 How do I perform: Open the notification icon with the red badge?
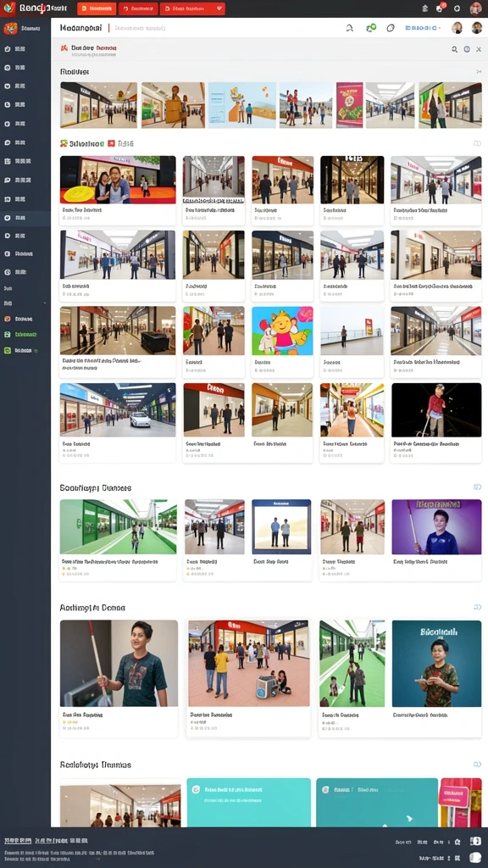(441, 8)
